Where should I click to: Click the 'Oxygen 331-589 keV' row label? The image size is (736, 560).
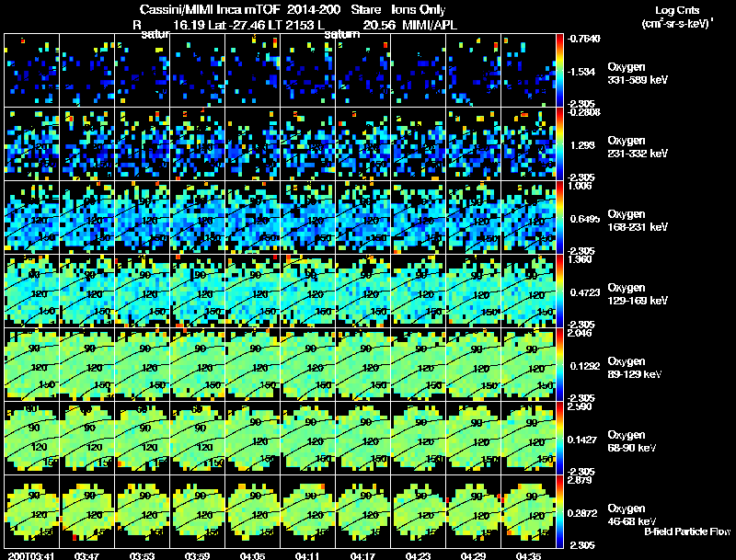pos(637,74)
